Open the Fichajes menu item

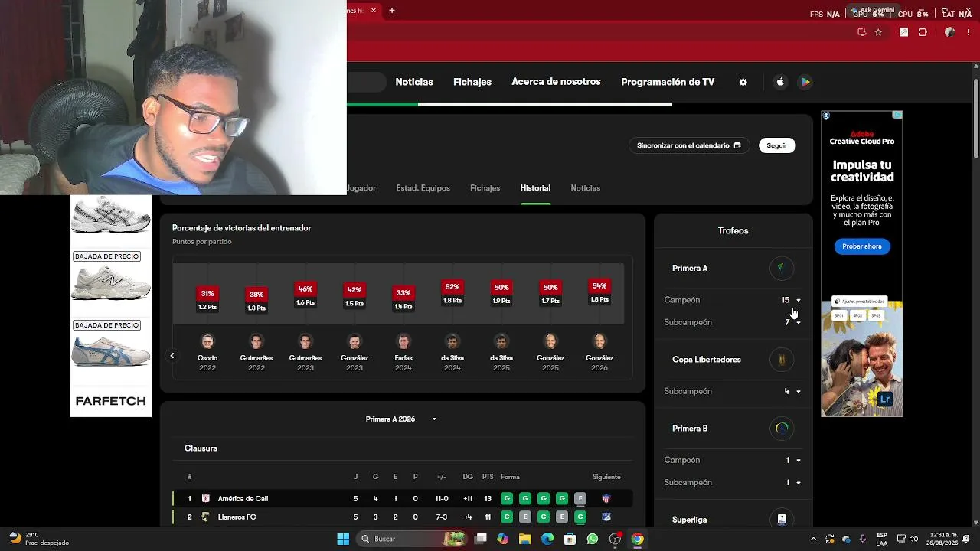[472, 82]
